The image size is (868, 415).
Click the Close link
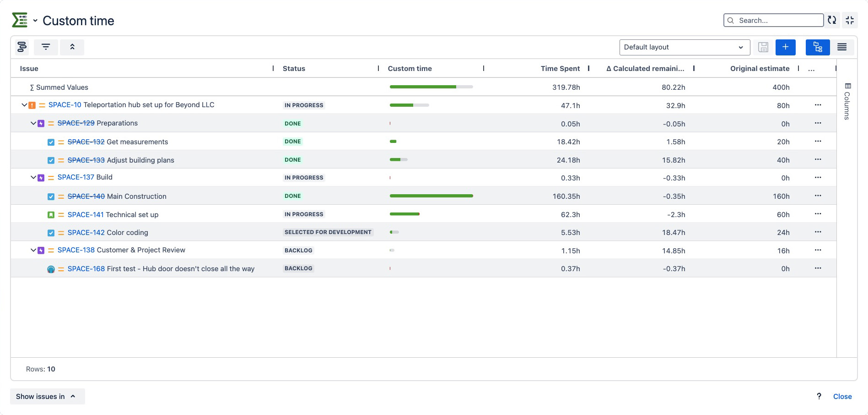(842, 397)
